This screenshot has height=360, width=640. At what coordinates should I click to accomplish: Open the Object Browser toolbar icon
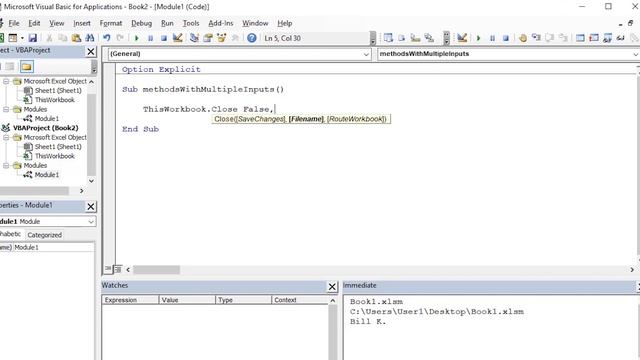point(222,38)
